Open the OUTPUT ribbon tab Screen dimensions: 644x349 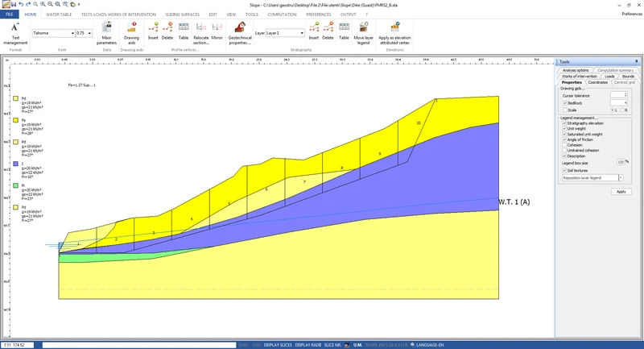[349, 15]
